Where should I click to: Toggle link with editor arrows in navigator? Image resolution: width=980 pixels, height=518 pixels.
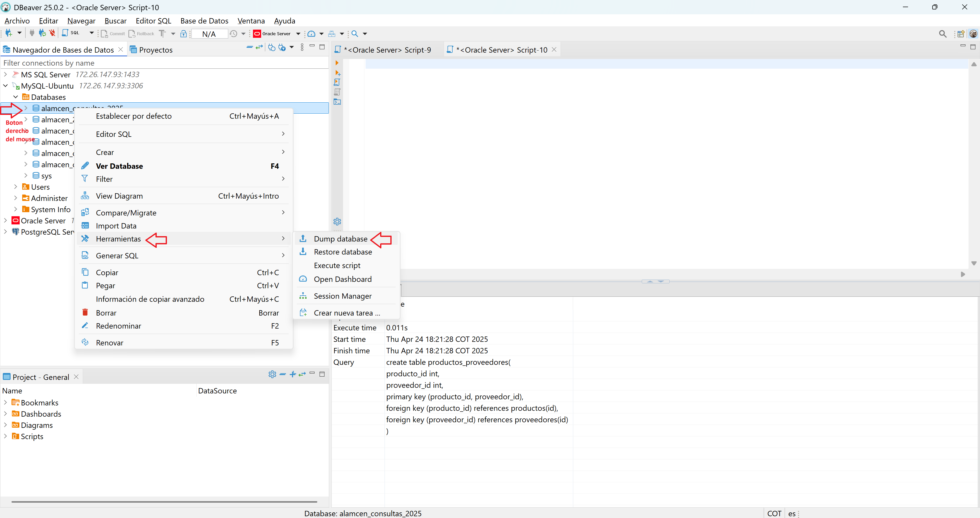tap(259, 47)
